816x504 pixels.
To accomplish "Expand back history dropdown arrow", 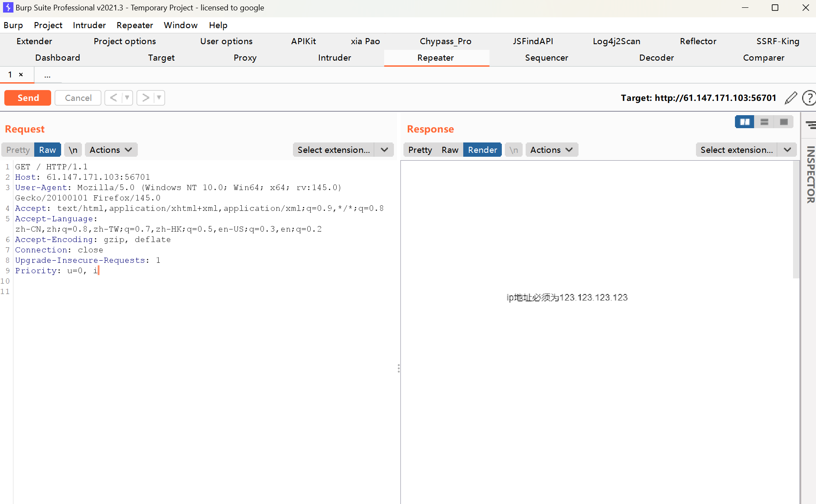I will coord(127,98).
